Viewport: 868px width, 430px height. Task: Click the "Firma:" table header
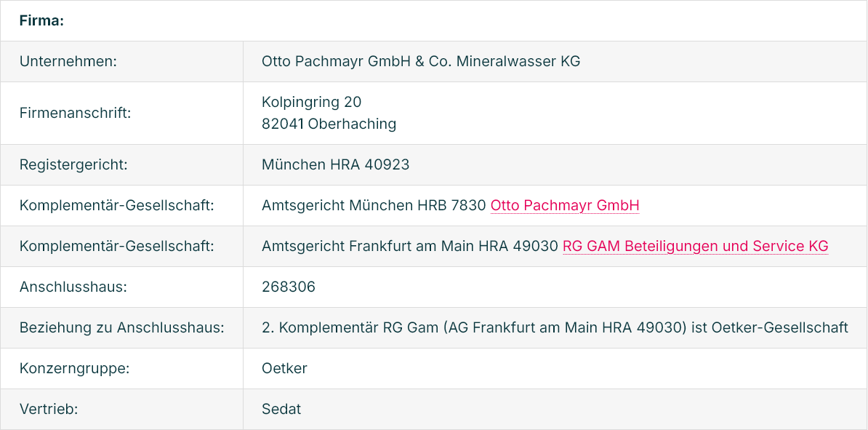[41, 21]
